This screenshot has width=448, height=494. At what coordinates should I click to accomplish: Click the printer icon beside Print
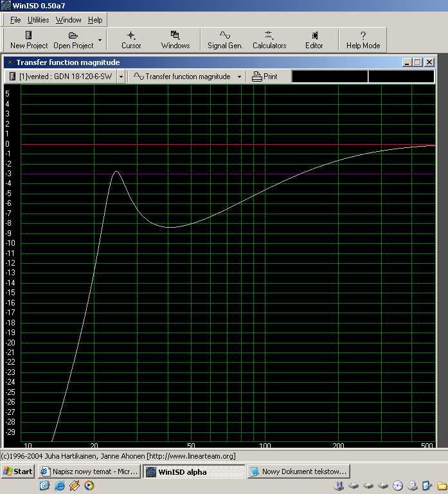[x=257, y=77]
